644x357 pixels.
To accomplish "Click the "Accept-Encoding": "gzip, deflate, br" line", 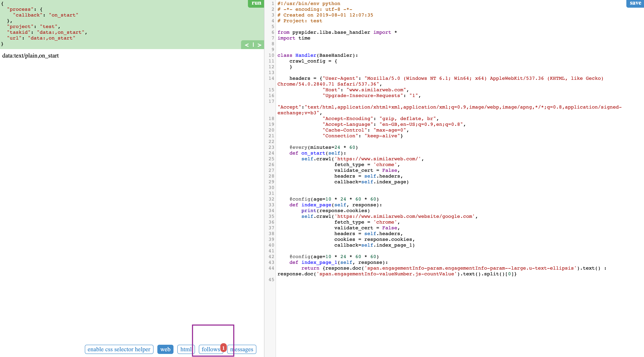I will 381,118.
